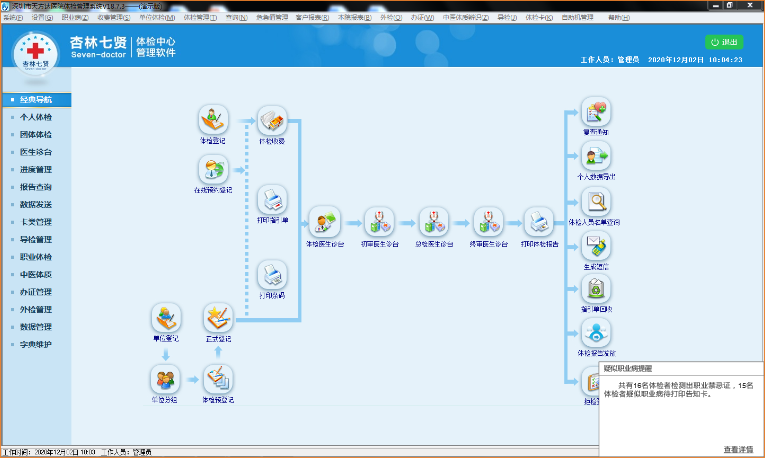Select 报告查询 in the sidebar
Viewport: 765px width, 459px height.
(37, 187)
